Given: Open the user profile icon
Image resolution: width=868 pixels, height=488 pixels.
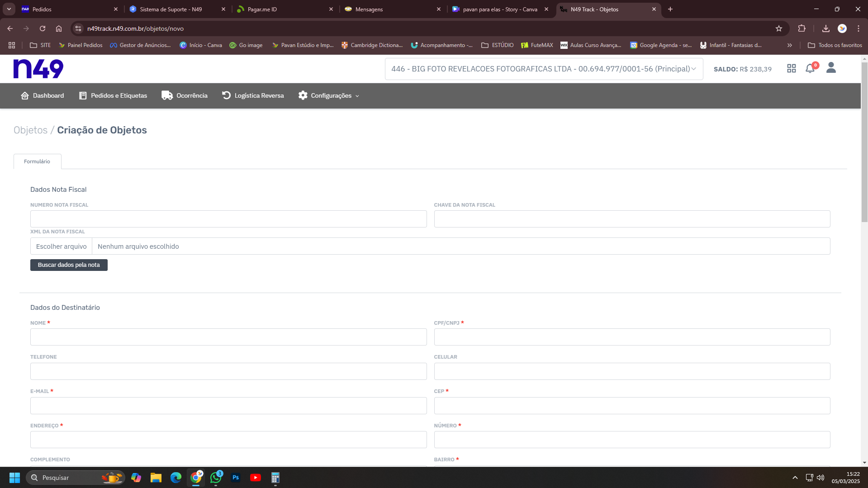Looking at the screenshot, I should (831, 68).
